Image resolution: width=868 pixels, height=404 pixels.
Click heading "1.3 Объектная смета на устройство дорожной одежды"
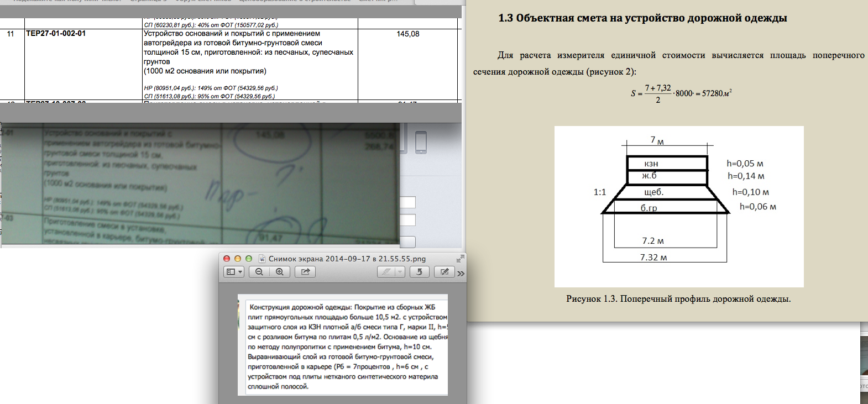point(642,18)
